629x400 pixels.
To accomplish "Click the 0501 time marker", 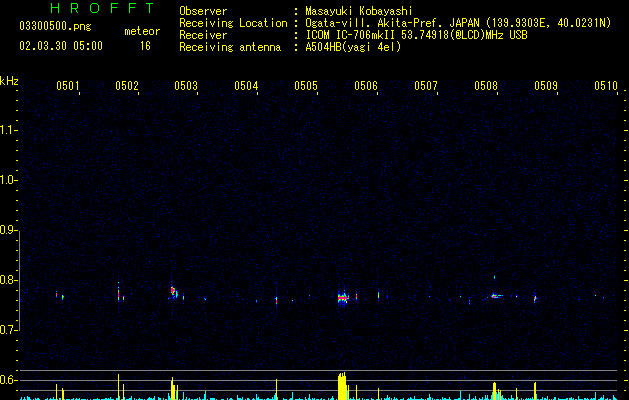I will [x=67, y=85].
